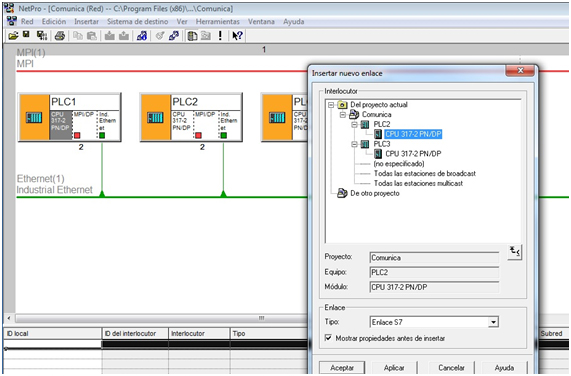This screenshot has width=571, height=376.
Task: Click the ID del interlocutor column header
Action: 135,333
